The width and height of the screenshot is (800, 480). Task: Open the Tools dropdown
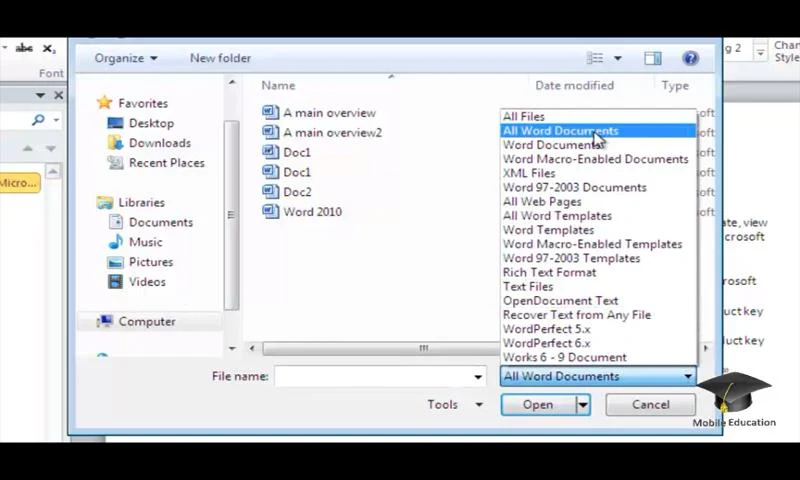(455, 405)
